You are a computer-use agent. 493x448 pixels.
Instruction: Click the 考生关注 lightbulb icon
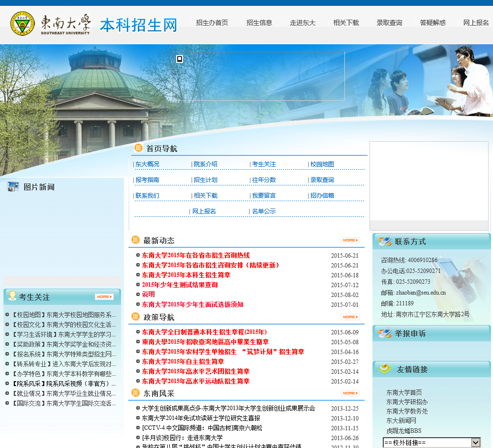(x=12, y=296)
